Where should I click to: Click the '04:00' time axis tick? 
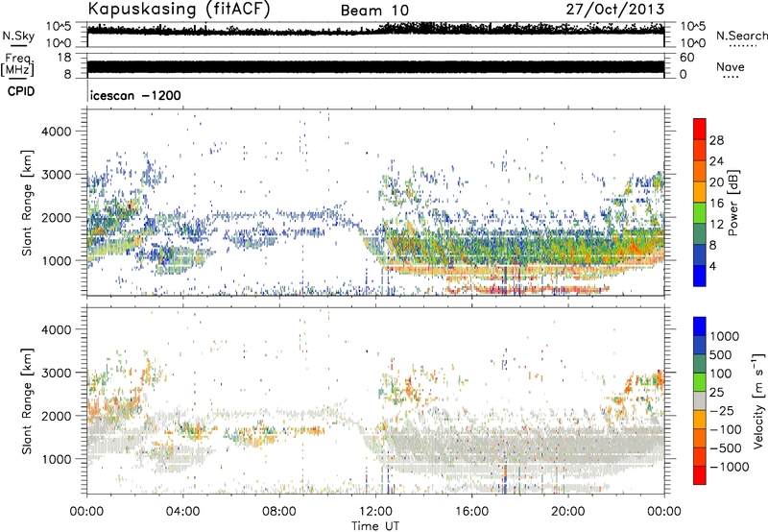coord(182,512)
